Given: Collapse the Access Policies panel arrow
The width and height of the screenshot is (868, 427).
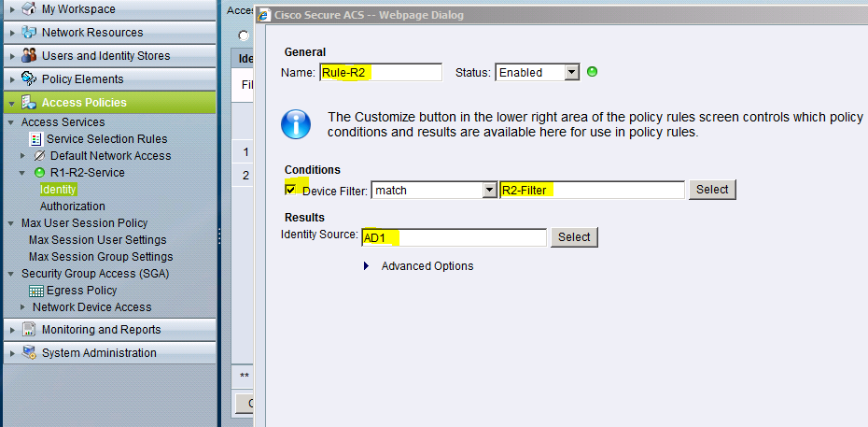Looking at the screenshot, I should [x=13, y=103].
